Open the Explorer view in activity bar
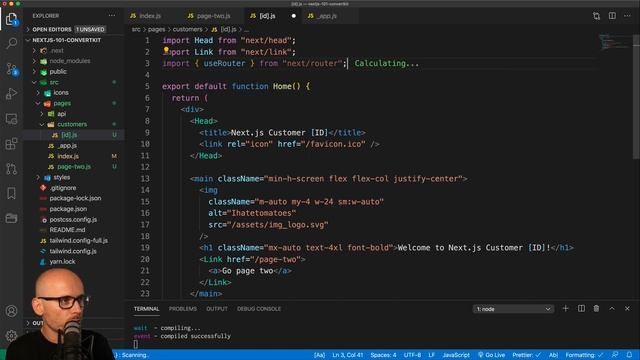The image size is (640, 360). 11,19
